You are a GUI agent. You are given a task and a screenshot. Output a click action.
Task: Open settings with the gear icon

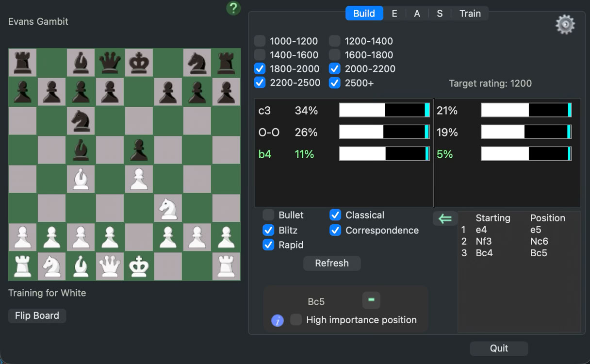pyautogui.click(x=565, y=24)
